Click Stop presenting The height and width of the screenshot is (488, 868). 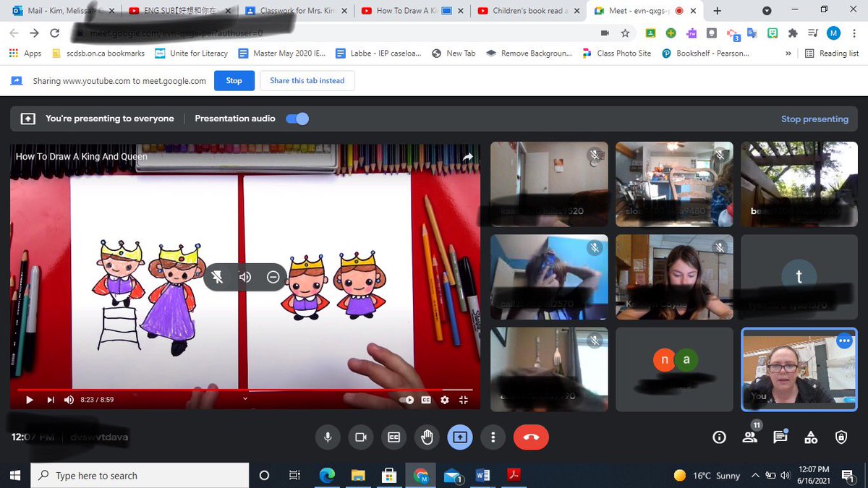coord(814,119)
